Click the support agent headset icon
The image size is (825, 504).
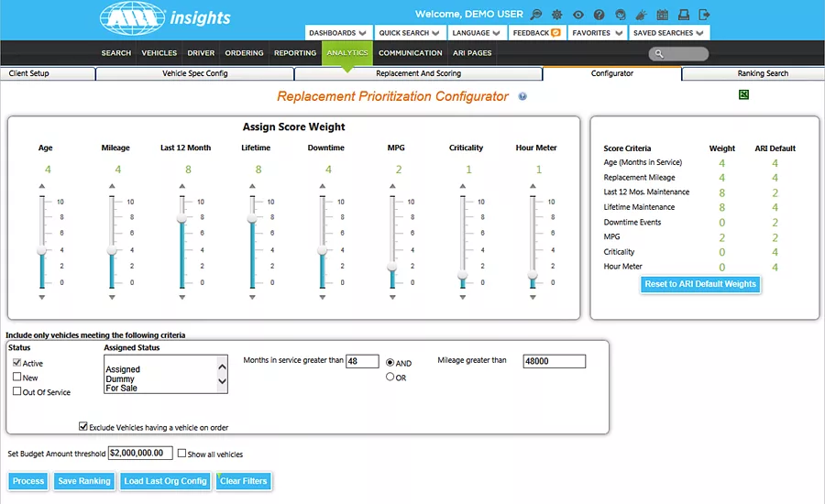621,15
